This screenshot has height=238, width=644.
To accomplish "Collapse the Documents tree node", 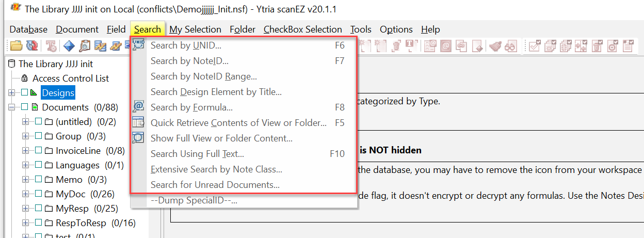I will pos(12,107).
